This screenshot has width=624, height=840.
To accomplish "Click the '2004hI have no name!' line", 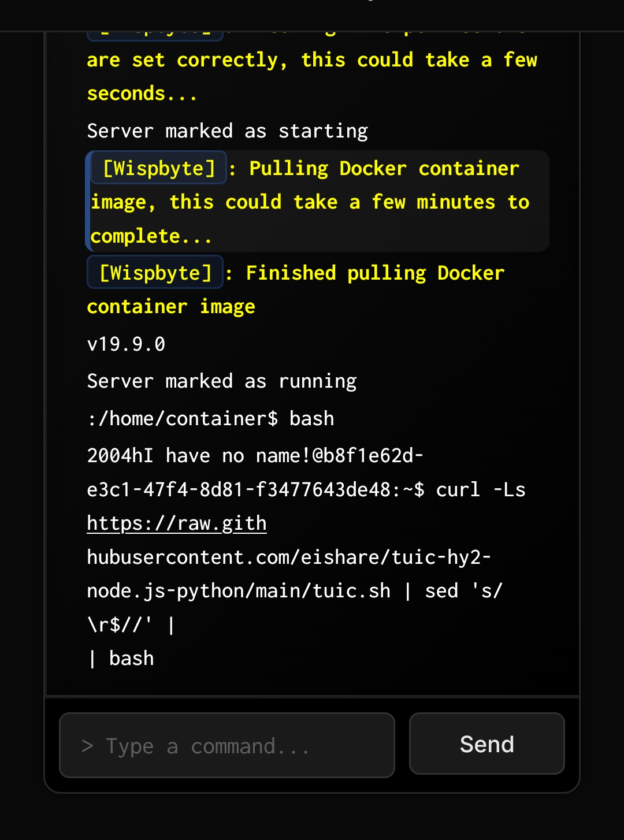I will coord(254,456).
